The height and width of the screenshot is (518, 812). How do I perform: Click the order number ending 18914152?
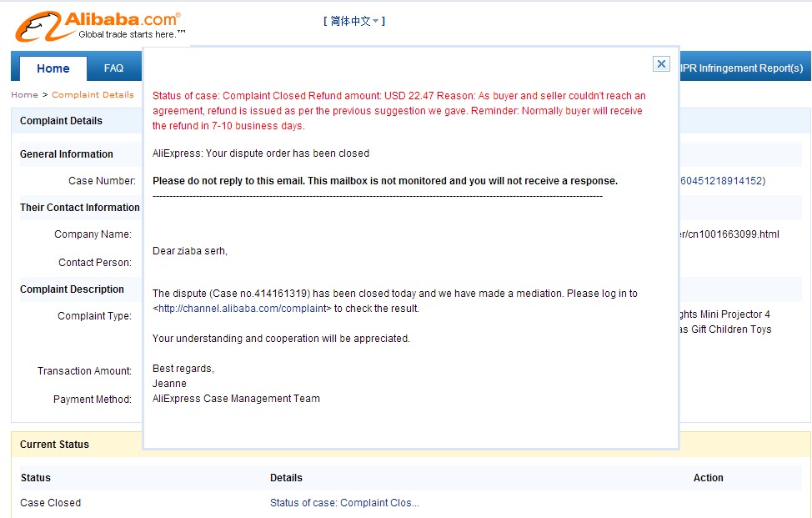tap(723, 181)
